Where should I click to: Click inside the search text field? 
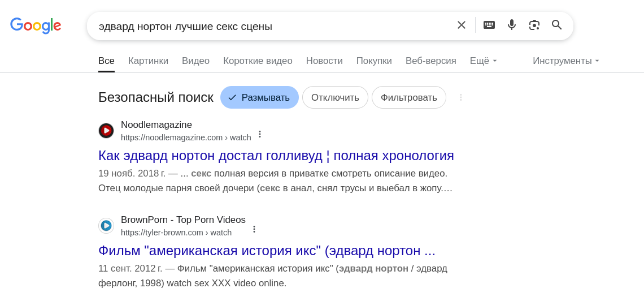click(271, 26)
